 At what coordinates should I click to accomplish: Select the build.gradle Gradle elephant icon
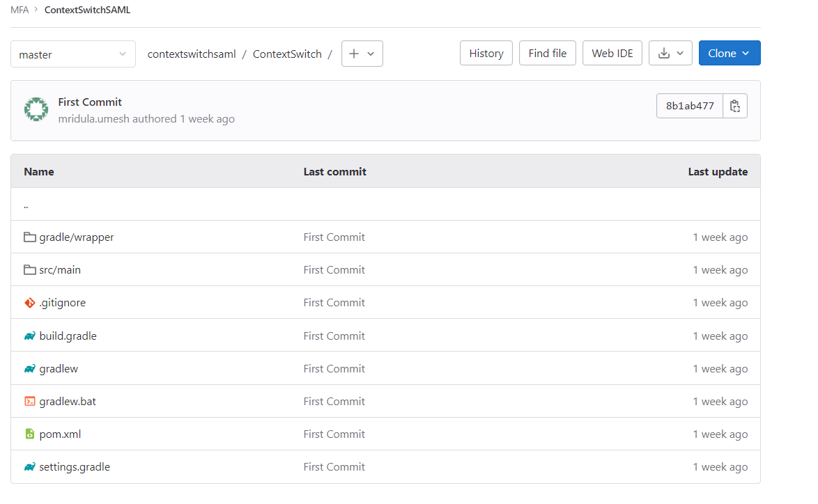(29, 336)
